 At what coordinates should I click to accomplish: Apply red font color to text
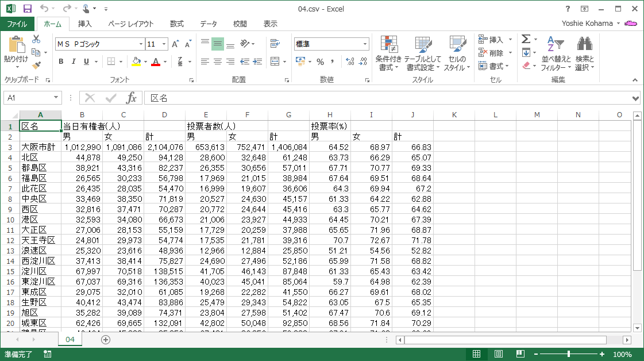click(156, 62)
